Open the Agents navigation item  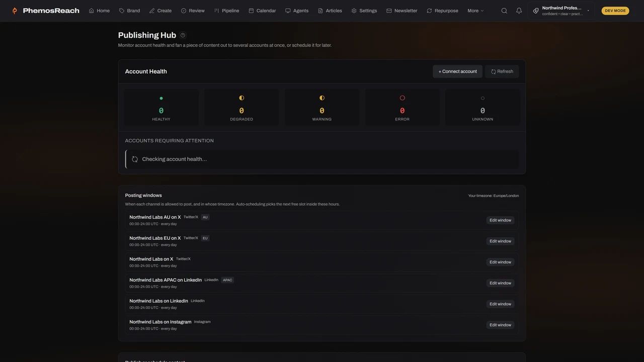[297, 11]
